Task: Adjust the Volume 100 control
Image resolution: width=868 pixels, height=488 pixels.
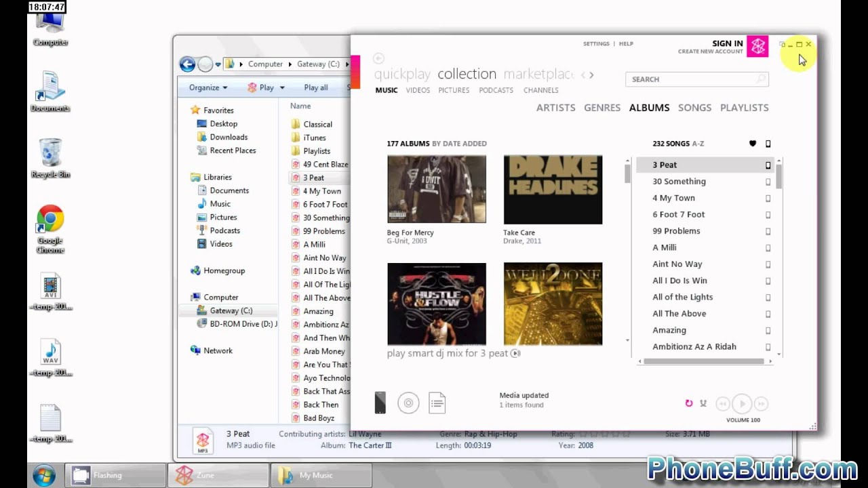Action: coord(743,420)
